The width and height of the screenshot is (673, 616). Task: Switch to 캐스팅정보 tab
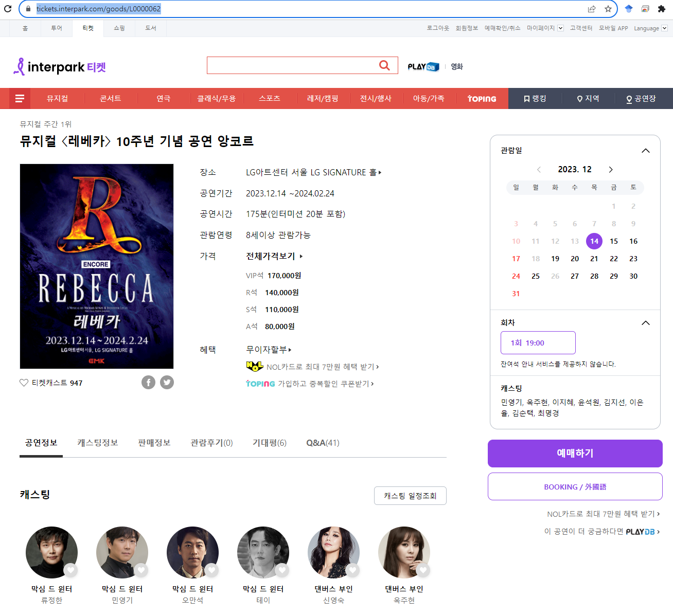98,443
